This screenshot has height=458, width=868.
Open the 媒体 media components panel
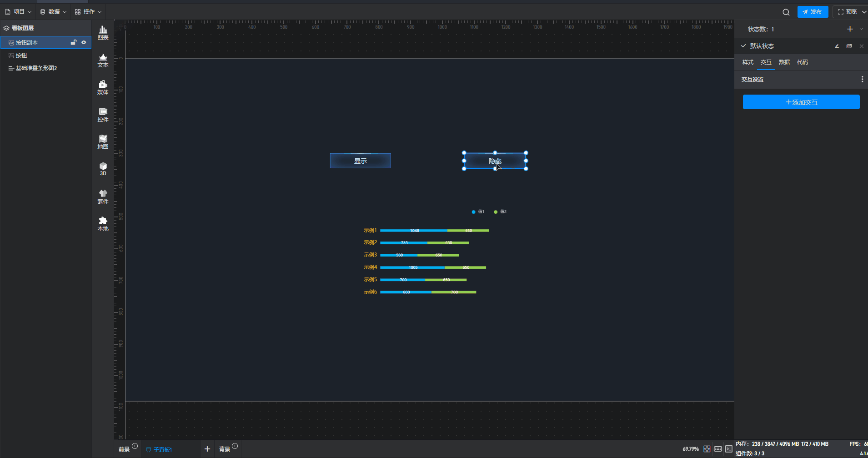click(x=103, y=87)
